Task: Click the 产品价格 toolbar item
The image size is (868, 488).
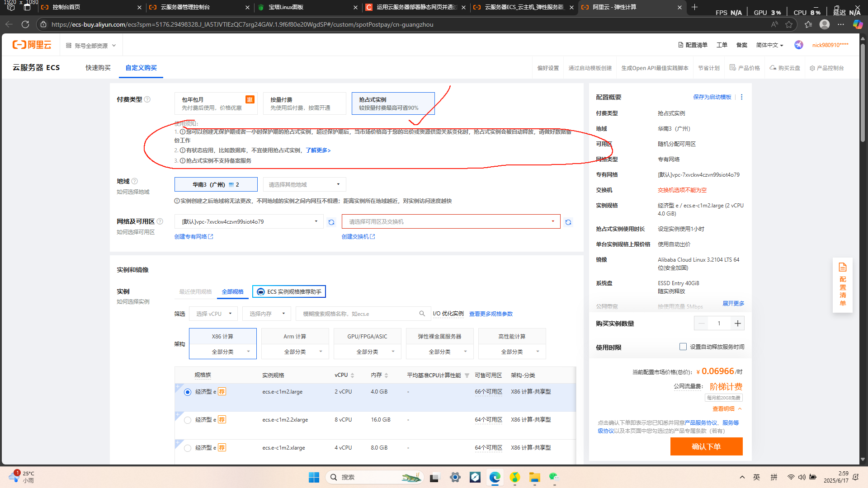Action: (x=745, y=68)
